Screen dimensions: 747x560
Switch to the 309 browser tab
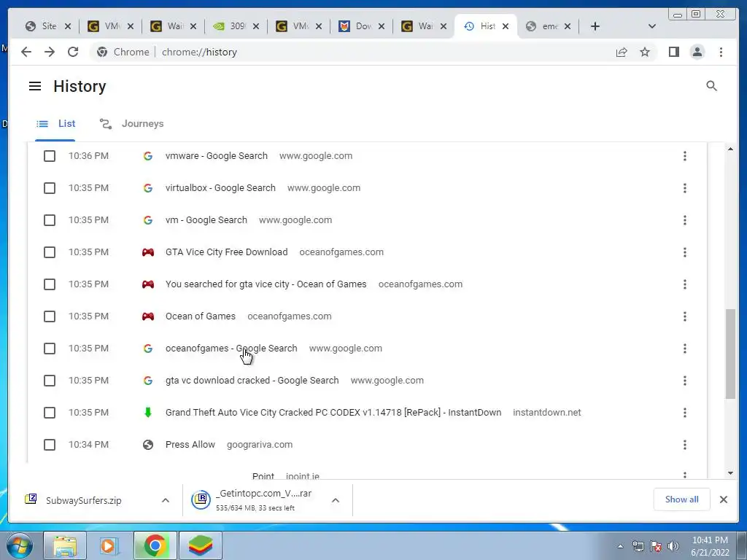236,26
